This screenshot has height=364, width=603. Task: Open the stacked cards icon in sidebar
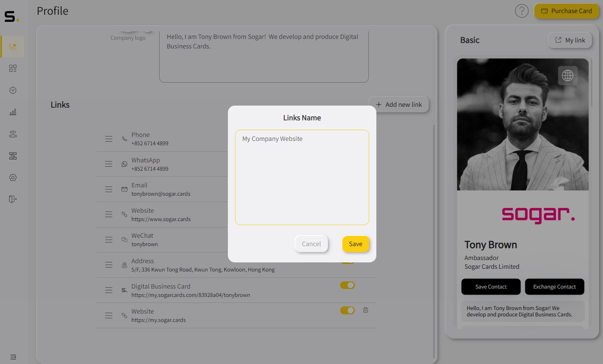(x=13, y=156)
